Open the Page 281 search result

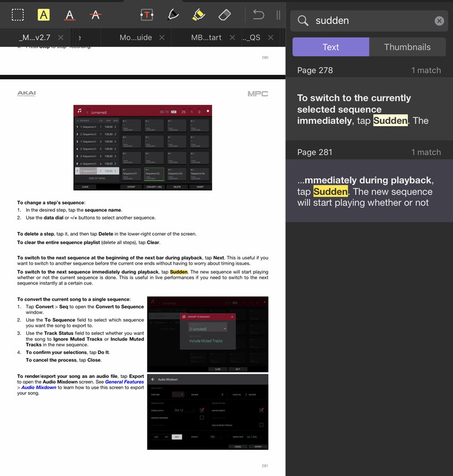[x=369, y=191]
